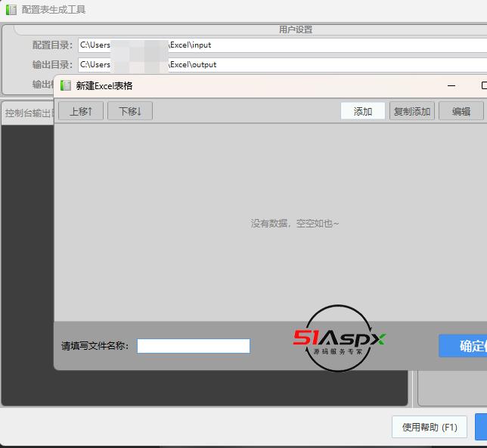Image resolution: width=487 pixels, height=448 pixels.
Task: Minimize the 新建Excel表格 dialog
Action: click(x=451, y=85)
